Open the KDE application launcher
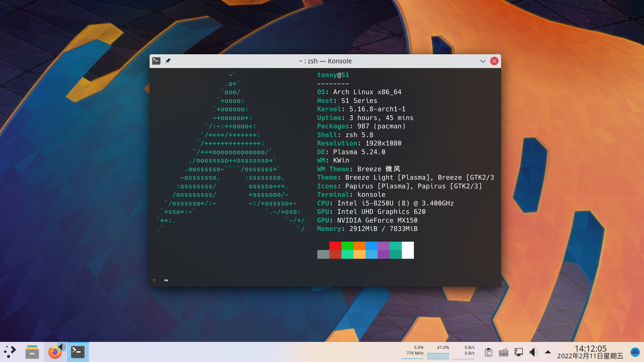This screenshot has height=362, width=644. (x=10, y=352)
